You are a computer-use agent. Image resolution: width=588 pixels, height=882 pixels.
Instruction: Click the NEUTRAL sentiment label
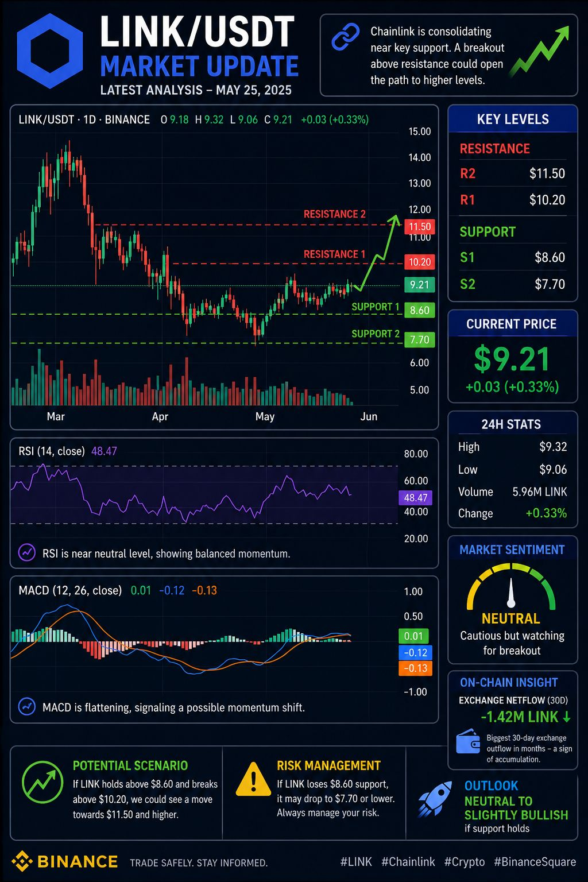point(511,618)
